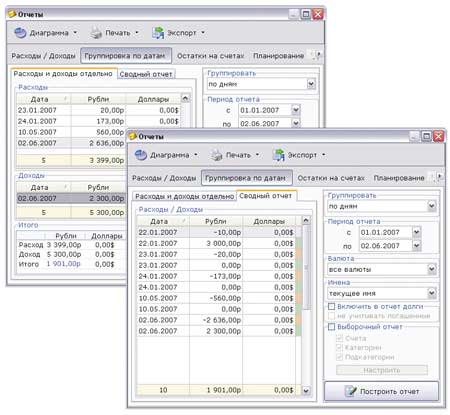Viewport: 450px width, 415px height.
Task: Open Экспорт dropdown arrow in front window
Action: tap(324, 155)
